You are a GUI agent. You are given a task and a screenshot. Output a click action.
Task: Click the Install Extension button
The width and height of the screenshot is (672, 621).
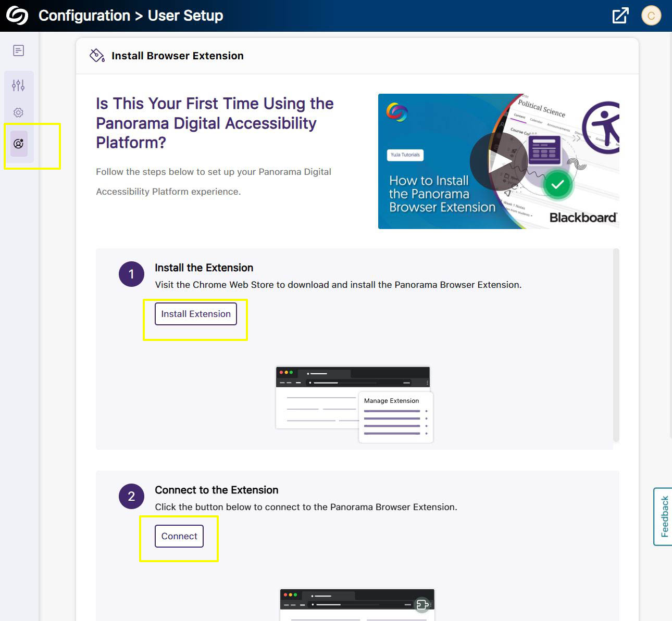(x=196, y=314)
